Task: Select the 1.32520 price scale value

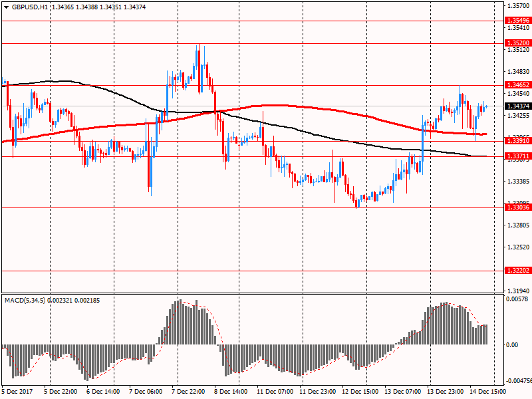Action: click(x=519, y=247)
